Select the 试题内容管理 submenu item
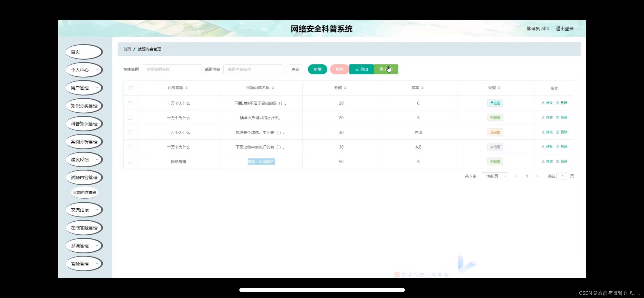The image size is (644, 298). 85,193
